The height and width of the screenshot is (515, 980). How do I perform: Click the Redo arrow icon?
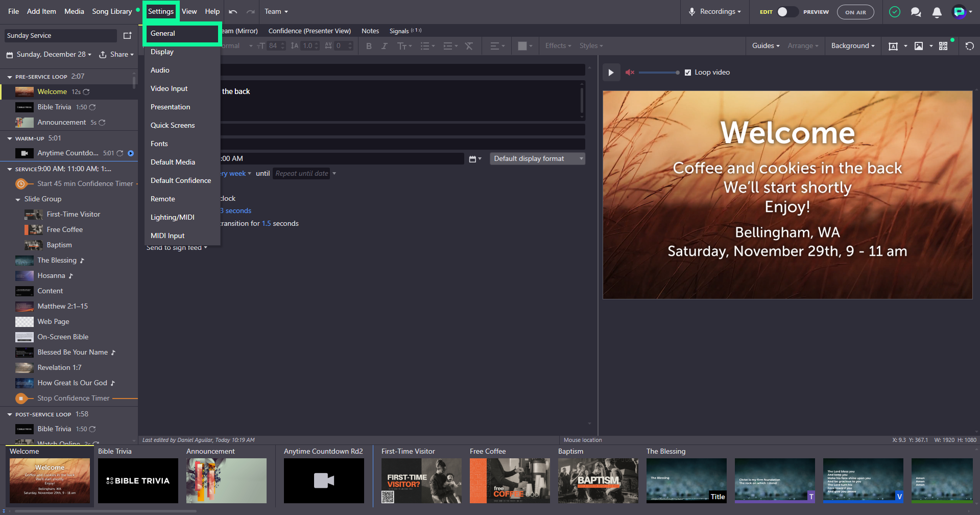pos(250,11)
